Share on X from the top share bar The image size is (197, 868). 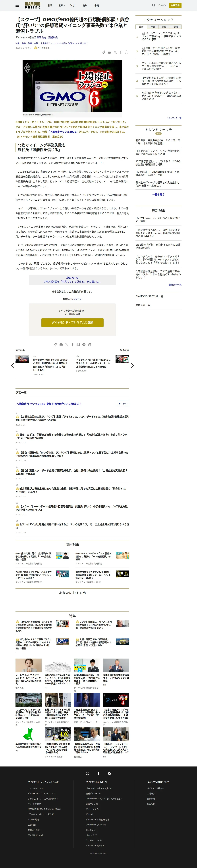point(115,52)
